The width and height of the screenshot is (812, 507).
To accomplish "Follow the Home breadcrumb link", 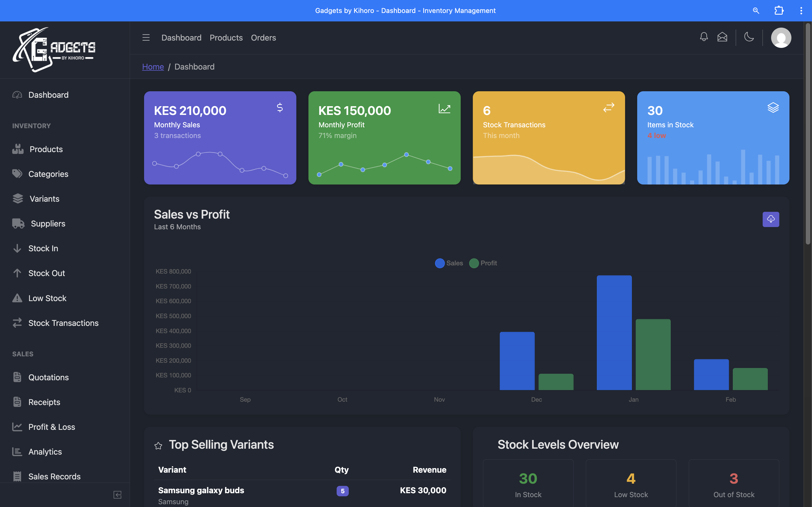I will coord(153,66).
